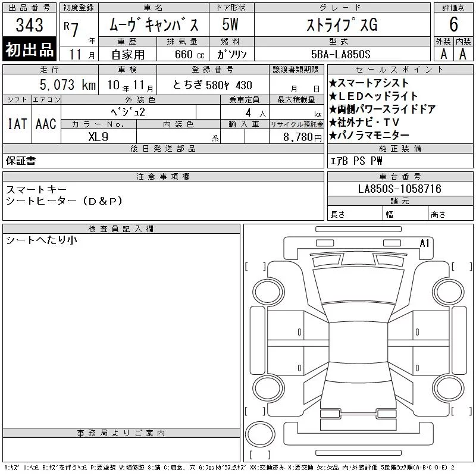Select chassis number LA850S-1058716
This screenshot has width=476, height=476.
click(399, 189)
